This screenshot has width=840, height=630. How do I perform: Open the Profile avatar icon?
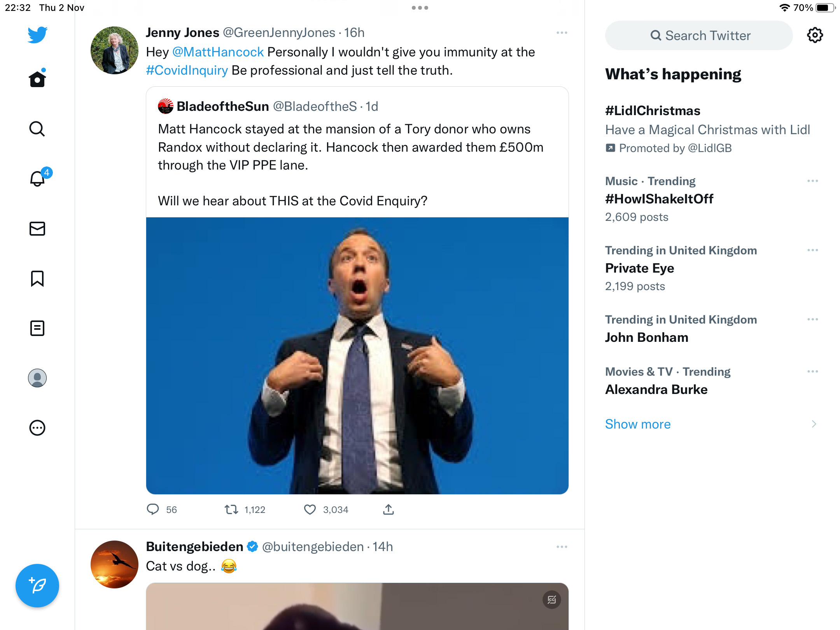point(37,378)
